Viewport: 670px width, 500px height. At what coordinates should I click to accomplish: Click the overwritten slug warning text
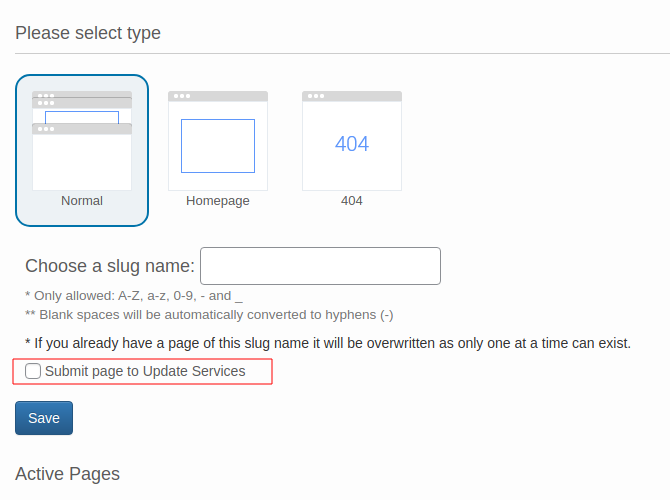tap(328, 343)
